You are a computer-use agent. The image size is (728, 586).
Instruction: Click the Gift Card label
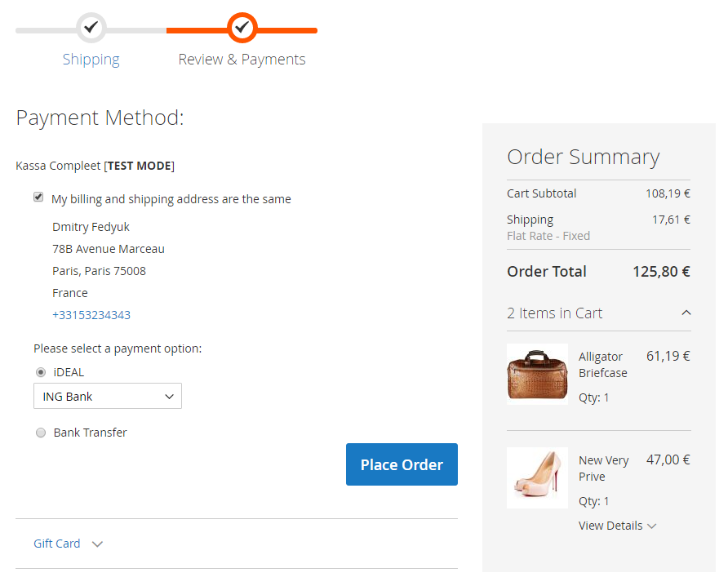coord(57,544)
